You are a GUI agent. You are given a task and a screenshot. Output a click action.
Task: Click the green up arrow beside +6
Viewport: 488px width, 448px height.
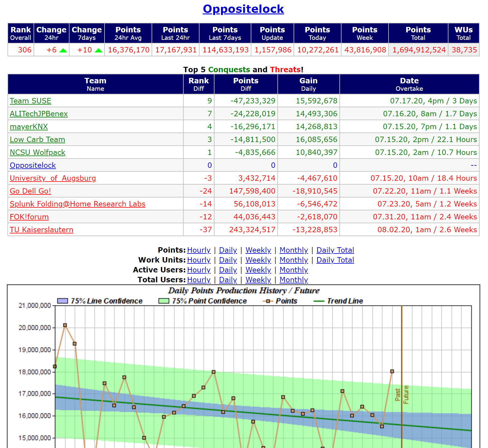coord(63,50)
